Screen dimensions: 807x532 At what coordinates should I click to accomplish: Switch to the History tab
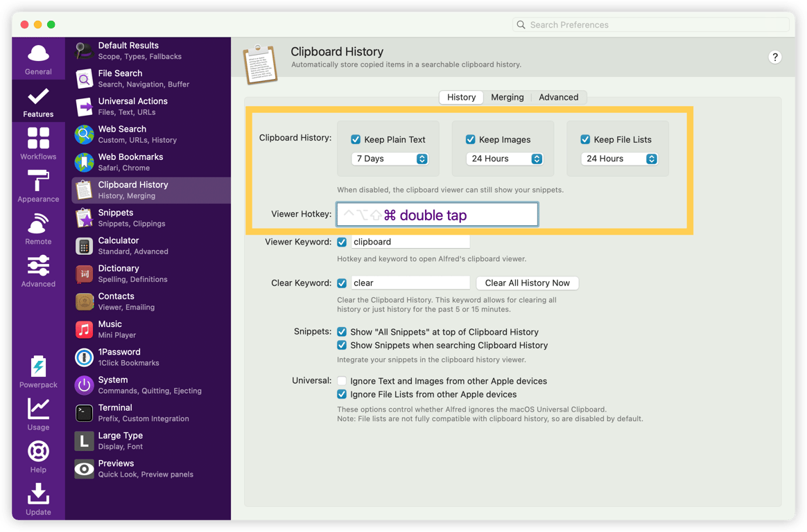tap(461, 97)
